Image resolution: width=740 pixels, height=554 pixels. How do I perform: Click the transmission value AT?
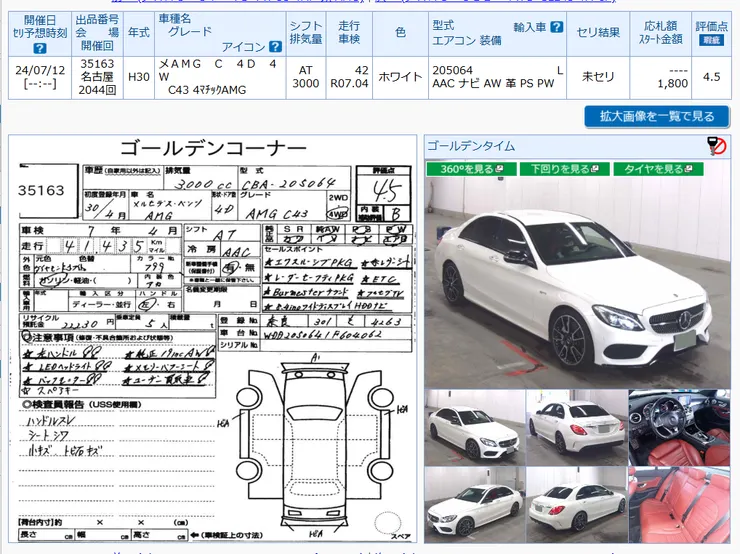pos(306,70)
